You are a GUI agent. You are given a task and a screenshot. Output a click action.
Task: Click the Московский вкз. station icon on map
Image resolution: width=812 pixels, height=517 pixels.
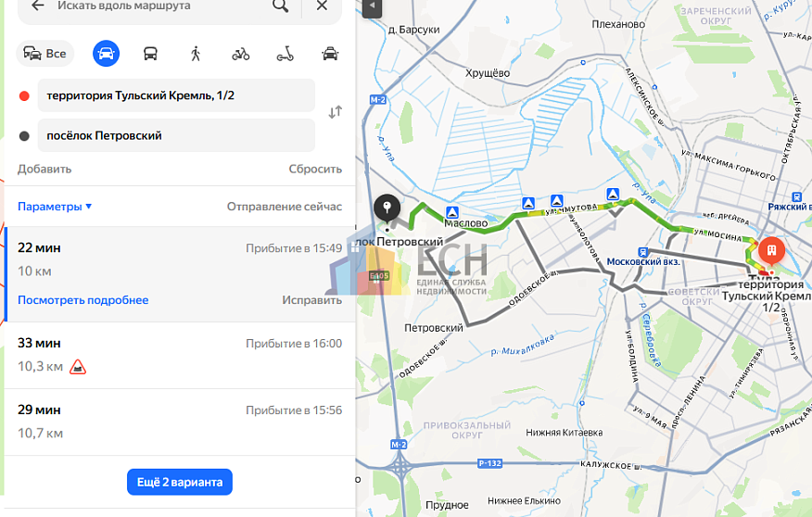pos(641,252)
